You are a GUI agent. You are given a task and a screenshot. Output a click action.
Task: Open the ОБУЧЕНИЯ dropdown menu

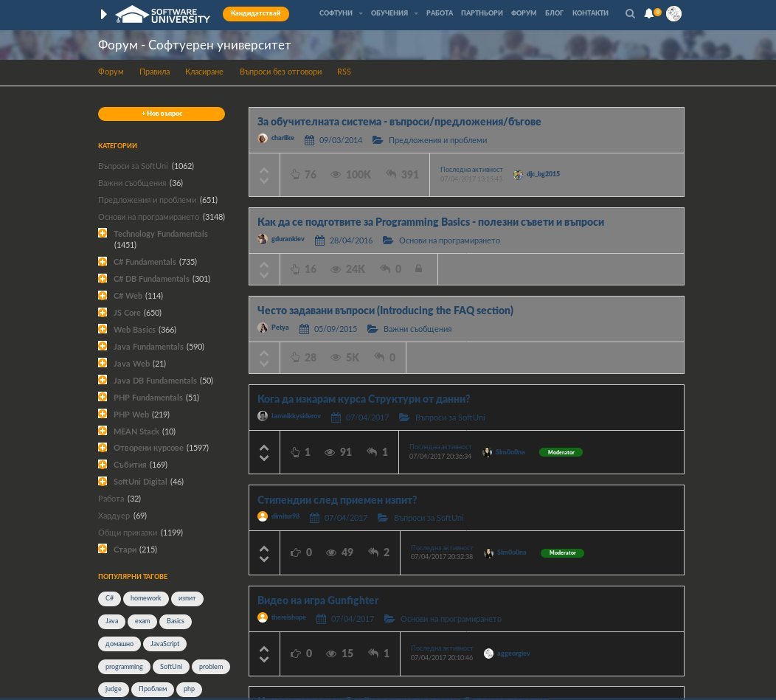[x=394, y=13]
